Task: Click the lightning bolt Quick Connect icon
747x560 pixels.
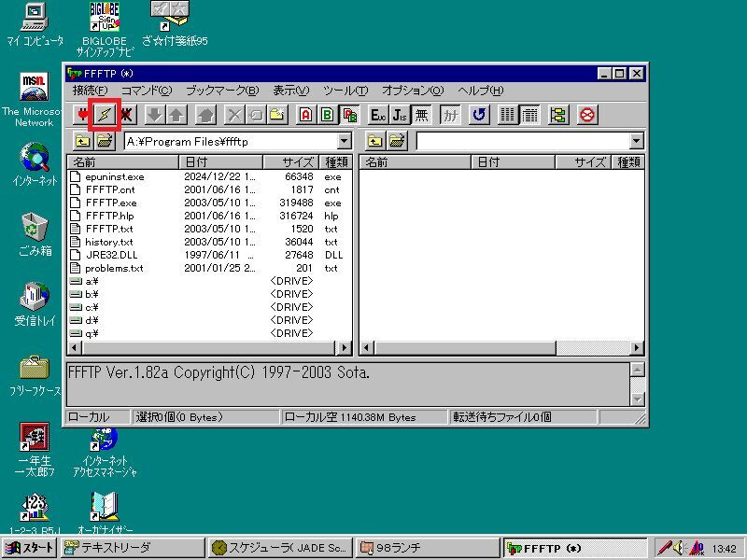Action: pyautogui.click(x=105, y=115)
